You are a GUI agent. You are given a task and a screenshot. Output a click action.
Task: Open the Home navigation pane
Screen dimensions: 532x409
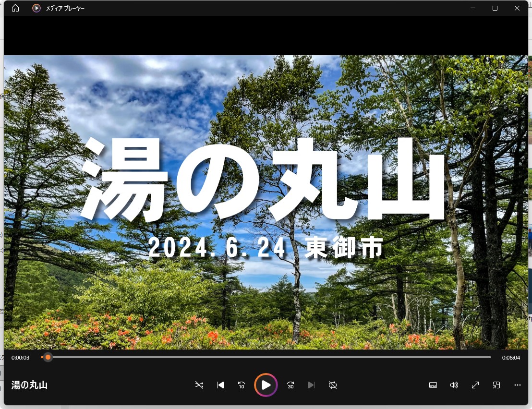15,8
